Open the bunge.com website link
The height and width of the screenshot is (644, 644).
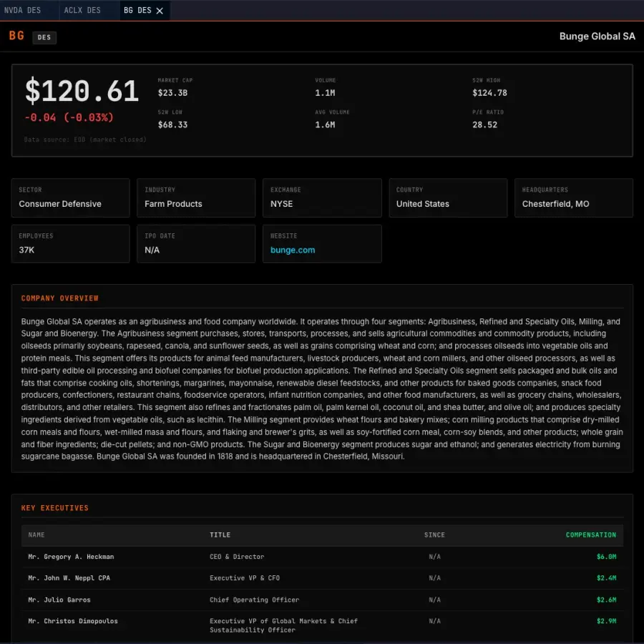(292, 250)
